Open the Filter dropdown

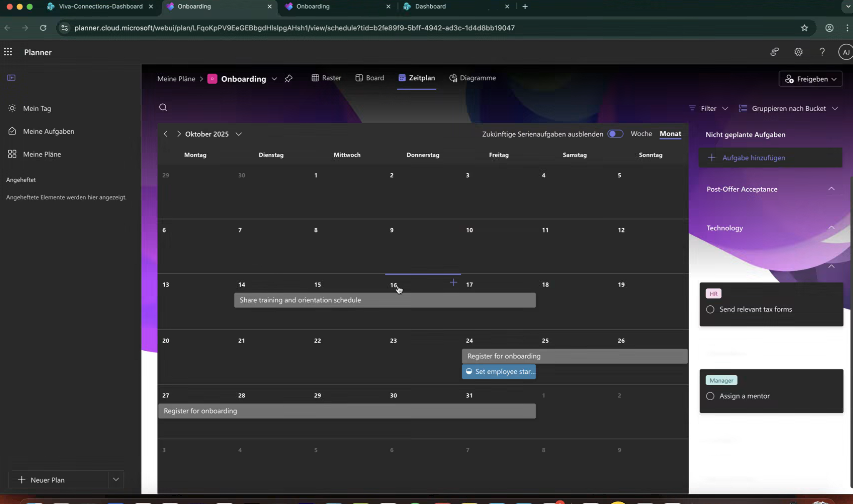tap(708, 108)
